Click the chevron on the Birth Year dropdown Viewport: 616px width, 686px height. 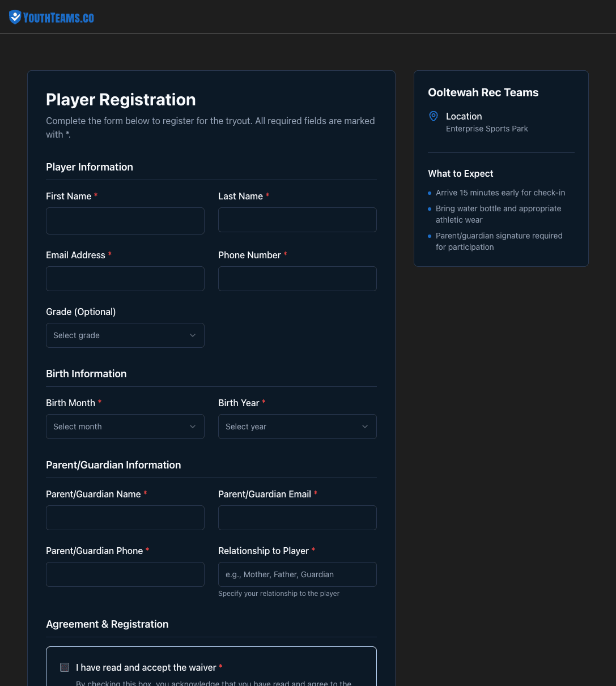365,427
